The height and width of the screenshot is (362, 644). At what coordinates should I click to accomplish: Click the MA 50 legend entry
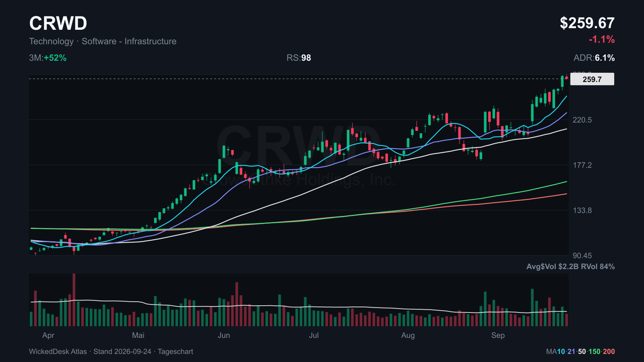coord(582,352)
